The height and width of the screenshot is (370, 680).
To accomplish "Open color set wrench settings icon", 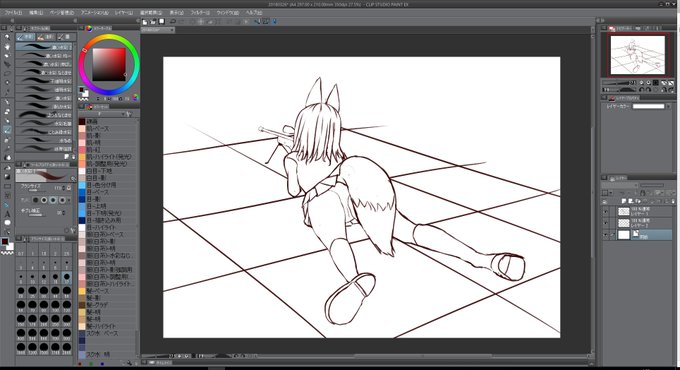I will point(129,114).
